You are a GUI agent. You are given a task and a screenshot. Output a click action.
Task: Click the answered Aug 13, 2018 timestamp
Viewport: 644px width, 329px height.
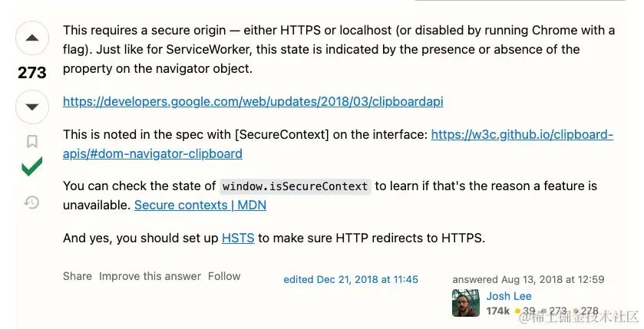[528, 280]
